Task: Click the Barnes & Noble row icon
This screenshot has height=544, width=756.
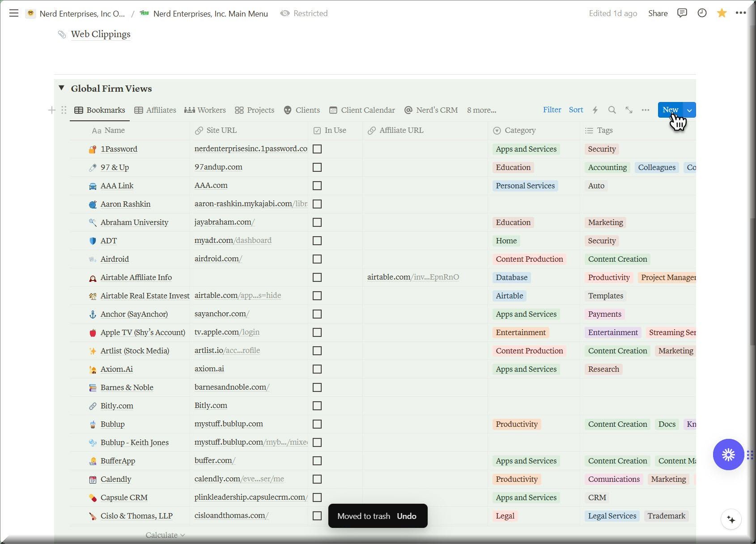Action: pyautogui.click(x=93, y=388)
